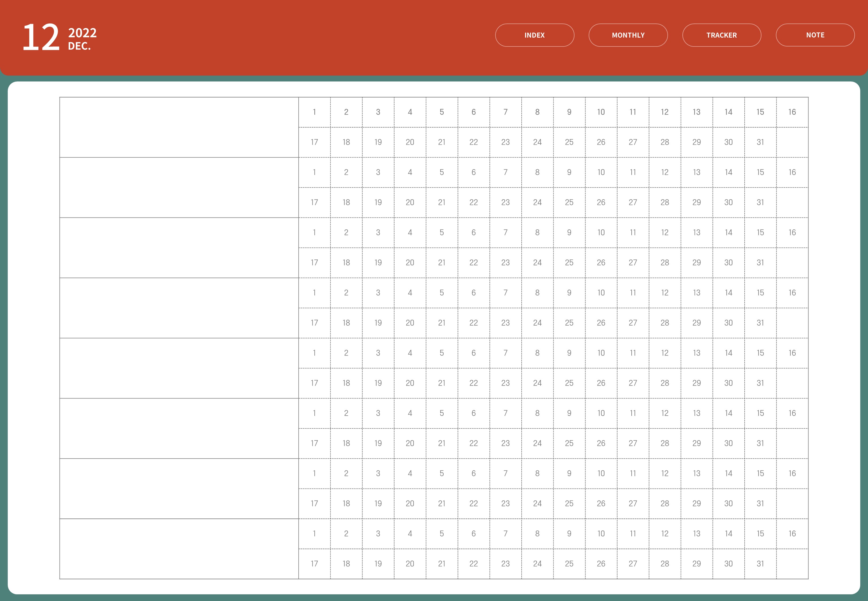Mark day 4 in the seventh tracker
The image size is (868, 601).
tap(410, 474)
